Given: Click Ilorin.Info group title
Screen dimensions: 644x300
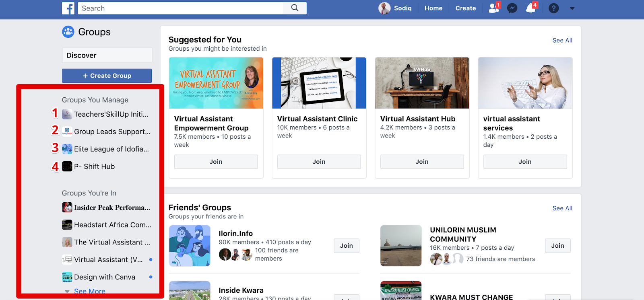Looking at the screenshot, I should 235,234.
